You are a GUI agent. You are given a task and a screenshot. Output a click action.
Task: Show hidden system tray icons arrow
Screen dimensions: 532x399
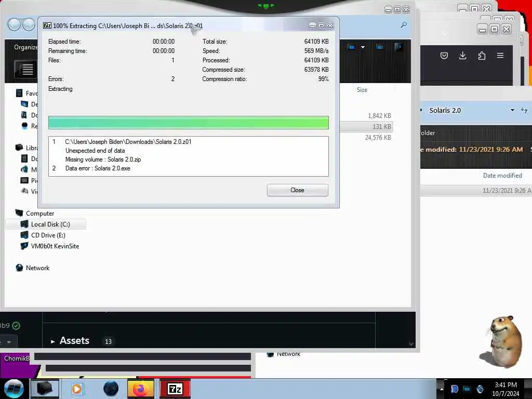pos(442,389)
